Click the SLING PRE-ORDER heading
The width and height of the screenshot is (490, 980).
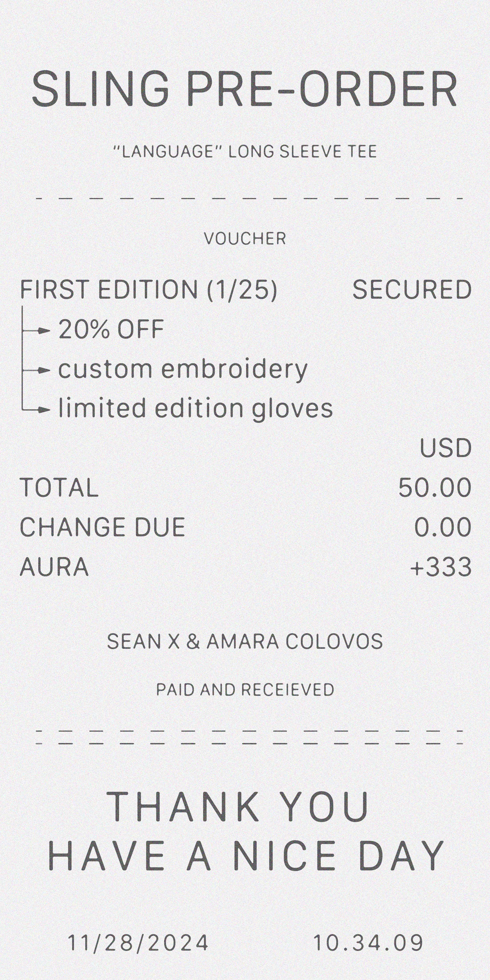pos(244,90)
